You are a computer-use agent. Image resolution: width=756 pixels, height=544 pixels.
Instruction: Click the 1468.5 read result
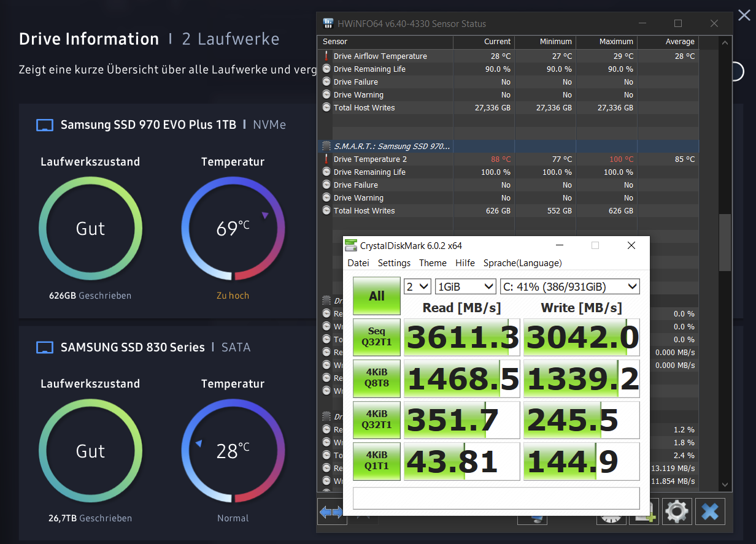coord(461,378)
